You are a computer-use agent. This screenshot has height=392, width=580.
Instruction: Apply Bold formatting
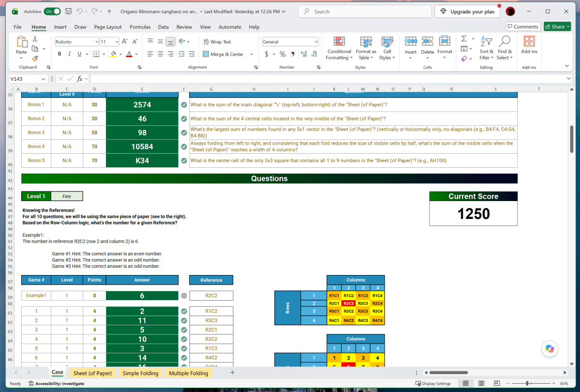tap(59, 54)
